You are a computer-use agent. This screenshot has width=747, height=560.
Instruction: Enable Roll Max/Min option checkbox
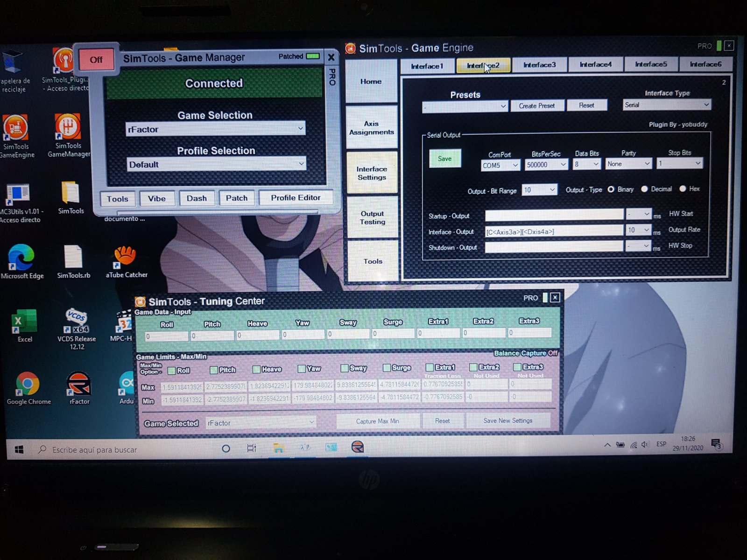171,371
